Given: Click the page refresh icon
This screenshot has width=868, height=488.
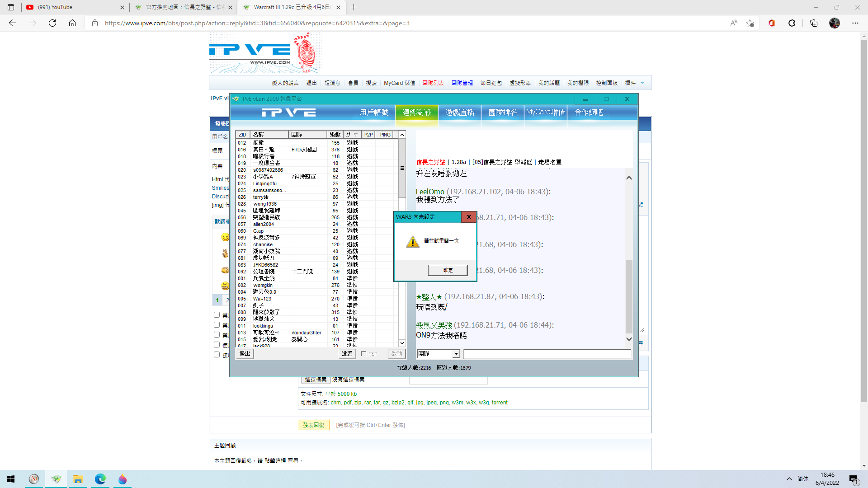Looking at the screenshot, I should click(52, 23).
